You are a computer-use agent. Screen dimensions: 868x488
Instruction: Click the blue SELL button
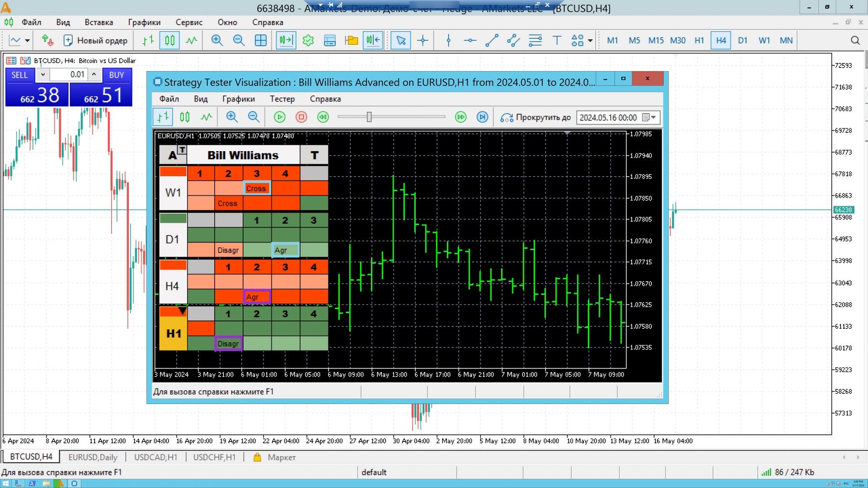[20, 75]
